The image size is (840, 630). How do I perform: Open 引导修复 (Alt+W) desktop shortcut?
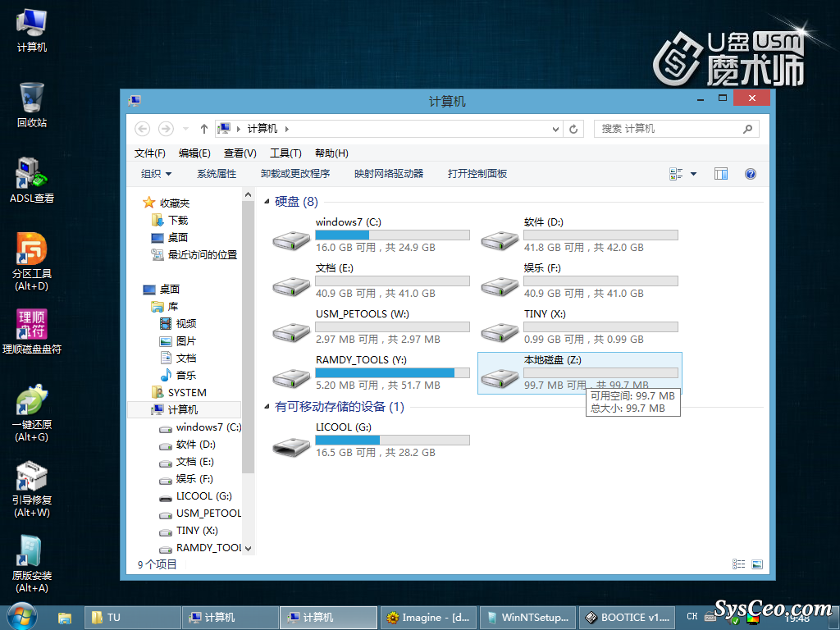pyautogui.click(x=32, y=489)
